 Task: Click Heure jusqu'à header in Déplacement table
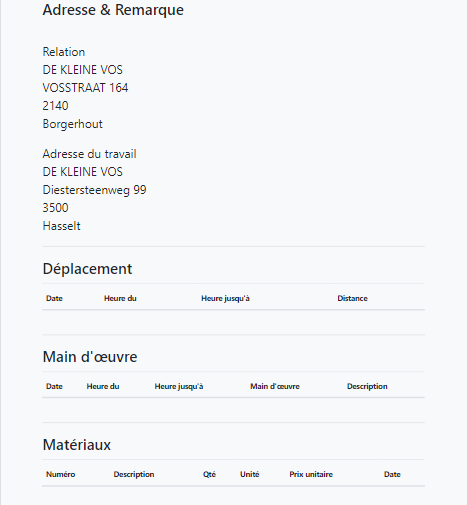tap(225, 298)
